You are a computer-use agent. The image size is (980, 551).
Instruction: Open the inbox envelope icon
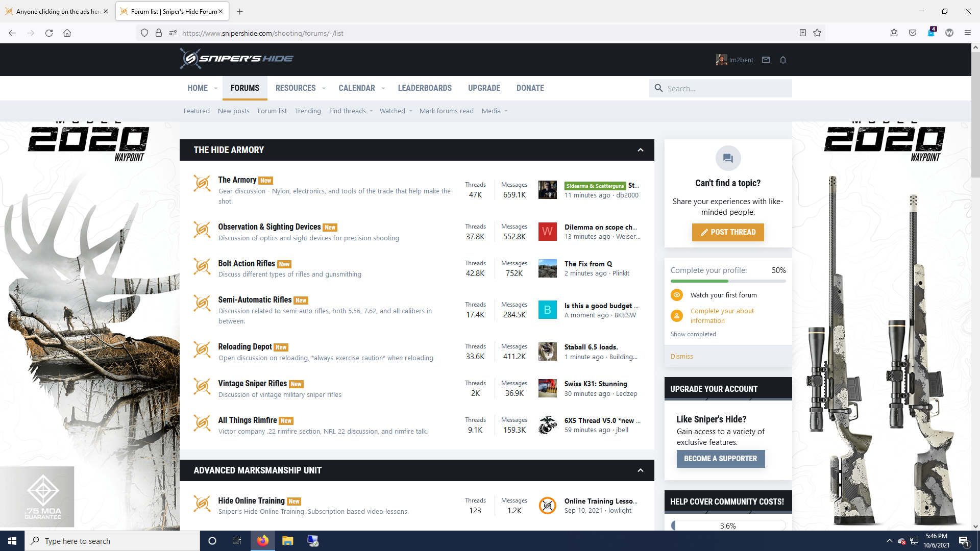point(766,60)
